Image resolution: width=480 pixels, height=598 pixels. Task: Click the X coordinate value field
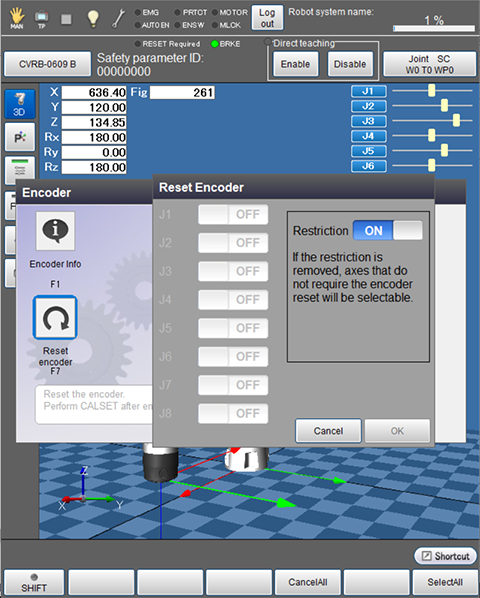coord(94,92)
